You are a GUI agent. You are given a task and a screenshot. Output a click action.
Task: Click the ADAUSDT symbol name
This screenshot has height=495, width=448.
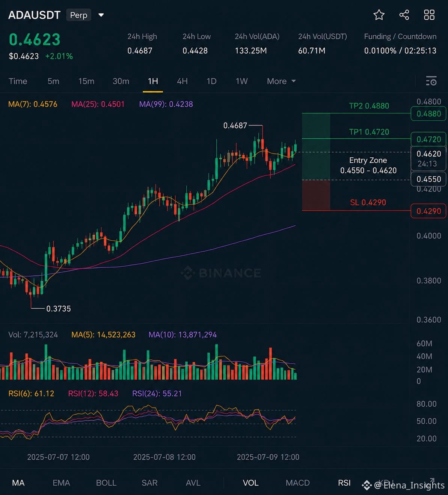click(34, 15)
